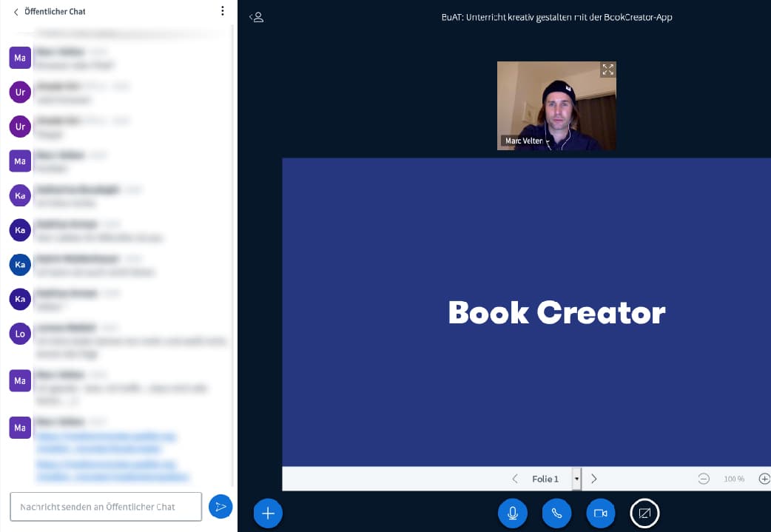Go to next slide
Viewport: 771px width, 532px height.
click(594, 479)
